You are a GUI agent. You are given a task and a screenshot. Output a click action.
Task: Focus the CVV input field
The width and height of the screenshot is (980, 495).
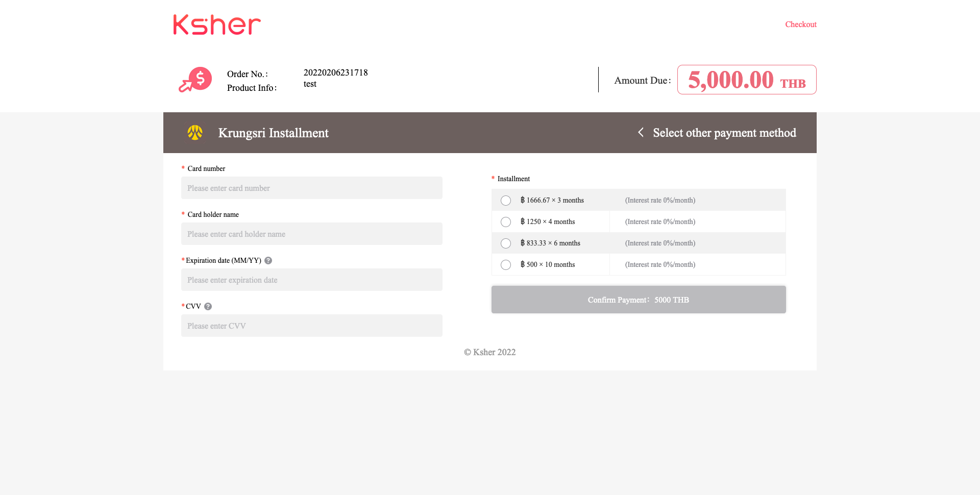pos(312,326)
